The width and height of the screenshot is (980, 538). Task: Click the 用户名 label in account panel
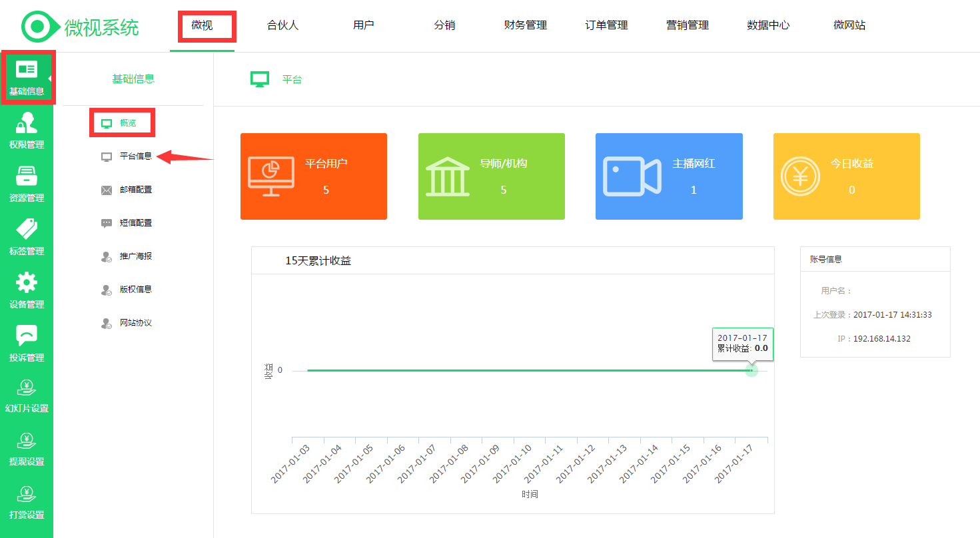tap(837, 291)
